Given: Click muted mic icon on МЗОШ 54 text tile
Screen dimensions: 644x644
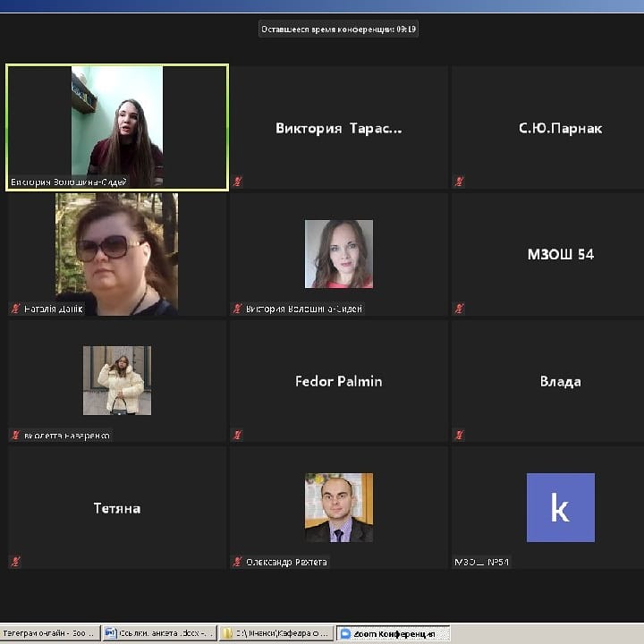Looking at the screenshot, I should 460,309.
